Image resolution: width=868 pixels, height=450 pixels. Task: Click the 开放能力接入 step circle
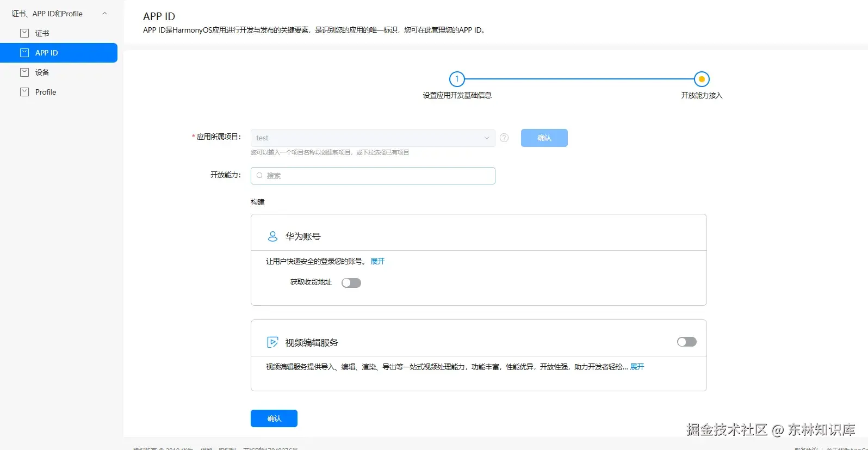[702, 79]
